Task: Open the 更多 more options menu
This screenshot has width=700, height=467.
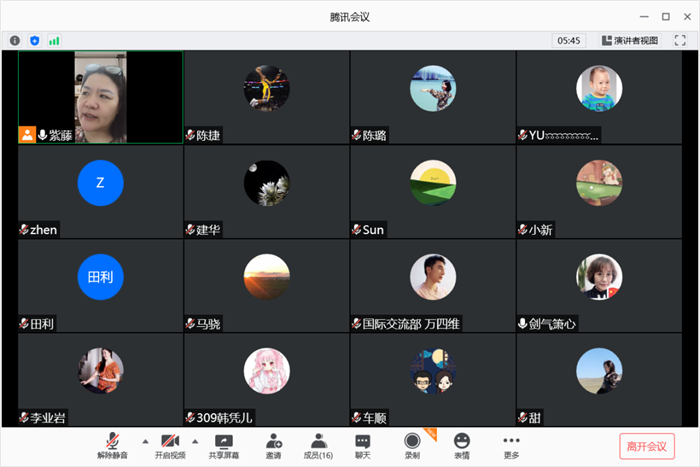Action: pos(511,444)
